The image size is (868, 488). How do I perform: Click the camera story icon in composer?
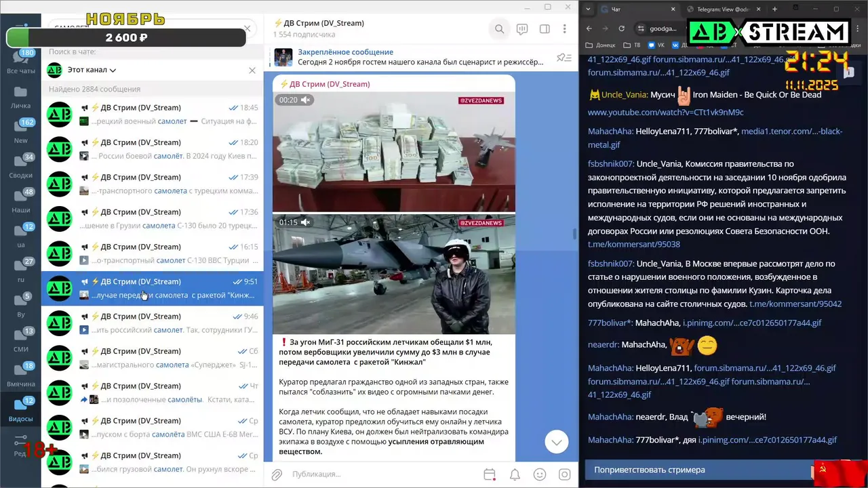(564, 474)
